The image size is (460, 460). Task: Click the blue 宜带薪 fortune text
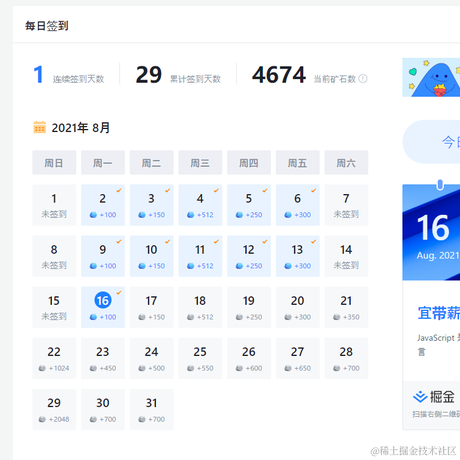click(439, 313)
